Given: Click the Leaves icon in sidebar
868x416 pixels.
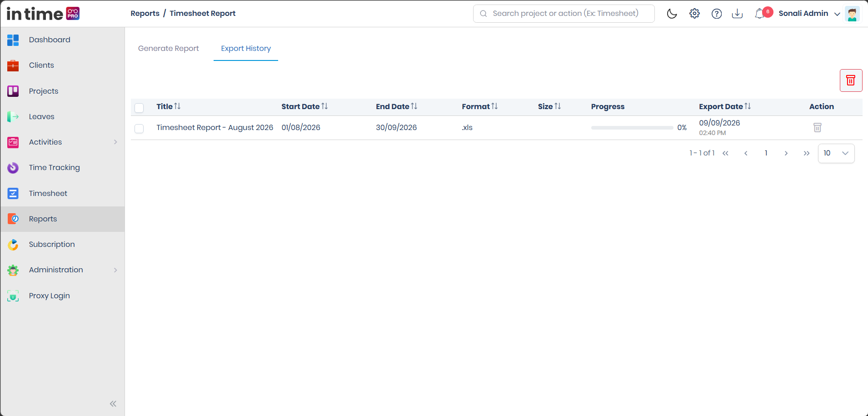Looking at the screenshot, I should point(13,117).
